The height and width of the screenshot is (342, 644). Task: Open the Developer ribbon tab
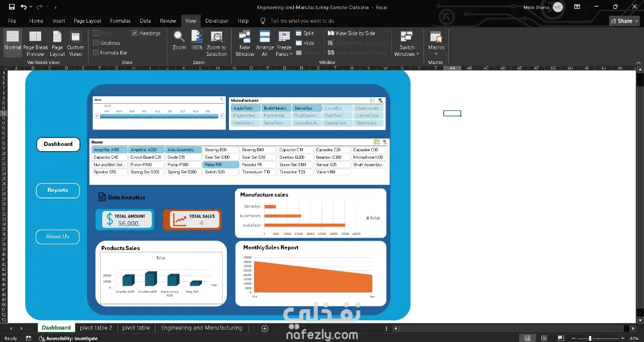tap(217, 21)
